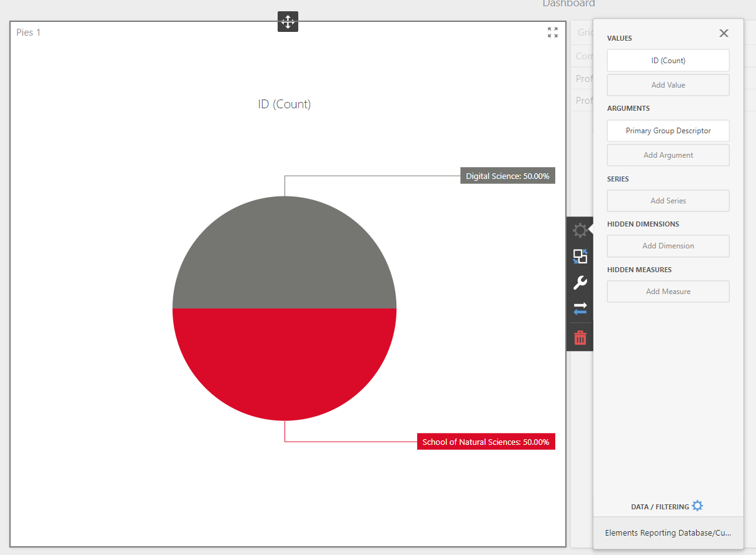The height and width of the screenshot is (555, 756).
Task: Open the Bindings gear icon in side toolbar
Action: [580, 230]
